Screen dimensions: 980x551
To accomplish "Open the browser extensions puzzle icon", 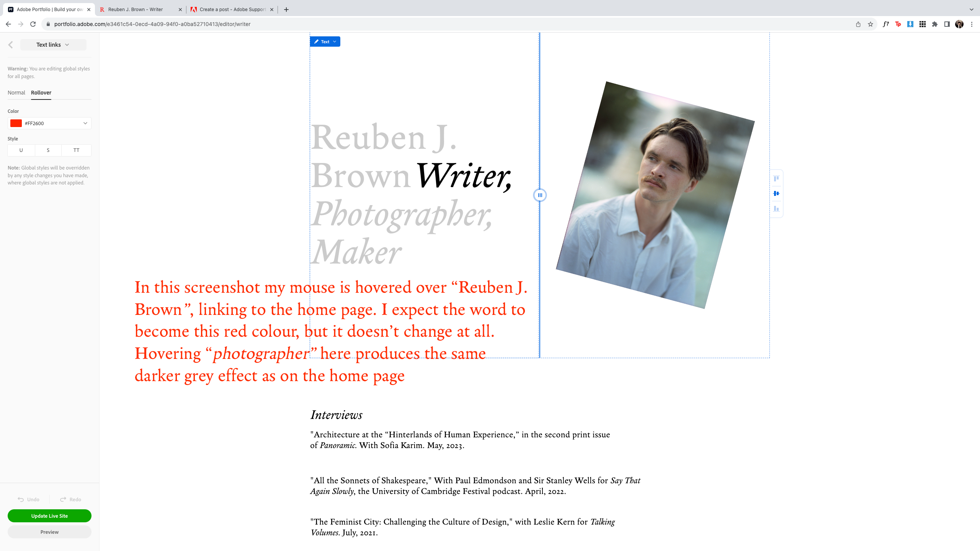I will (935, 24).
